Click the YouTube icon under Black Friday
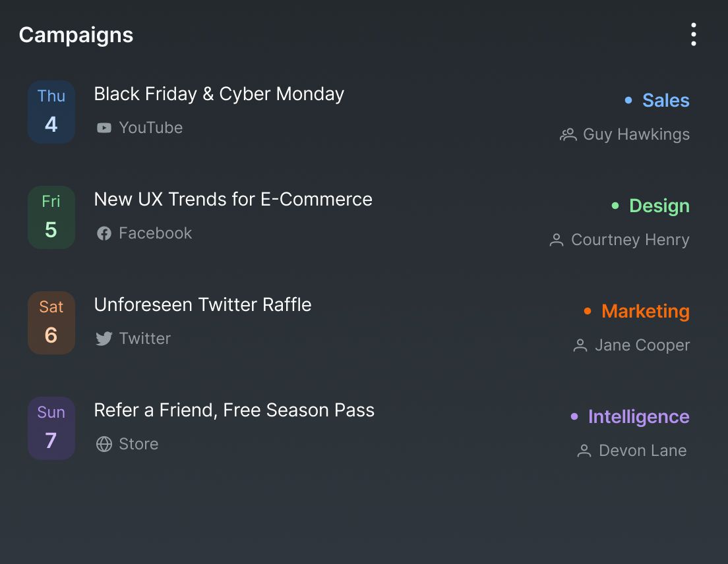 click(104, 128)
